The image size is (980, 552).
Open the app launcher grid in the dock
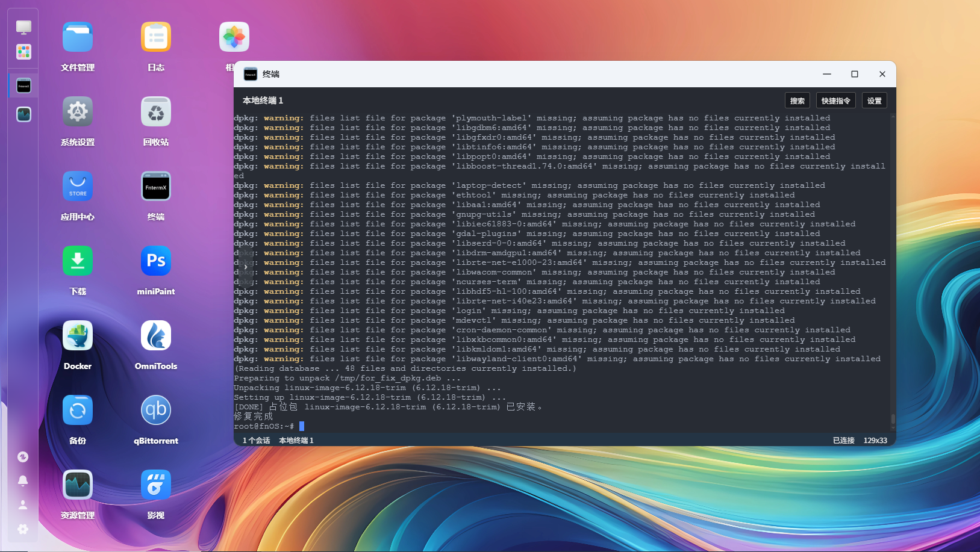23,52
